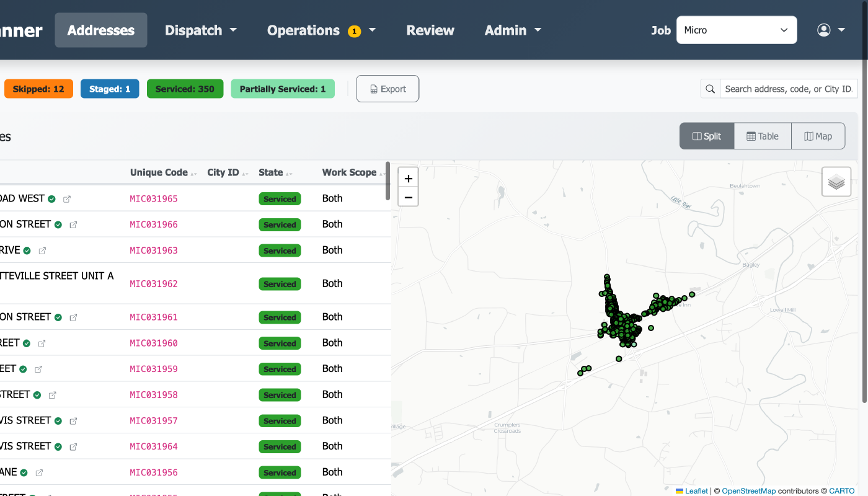Open the user account menu
This screenshot has width=868, height=496.
(831, 30)
